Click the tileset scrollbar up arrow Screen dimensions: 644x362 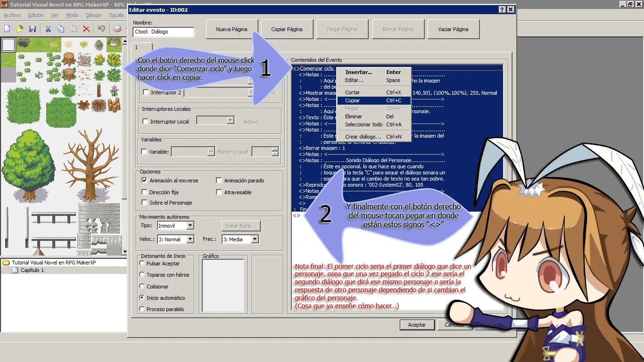[124, 40]
